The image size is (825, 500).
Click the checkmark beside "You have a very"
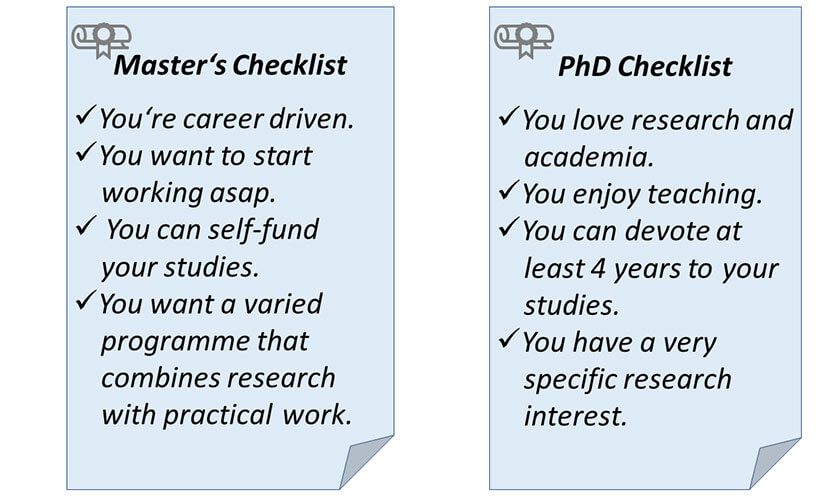tap(509, 339)
